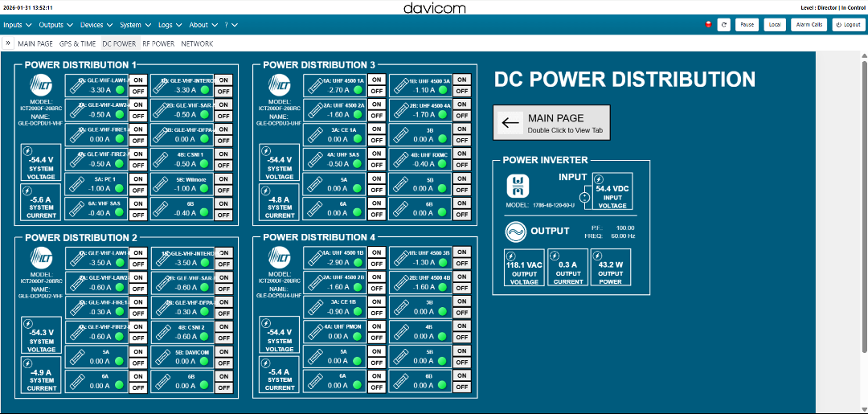The image size is (868, 414).
Task: Click fuse icon for 3A: CE 1B
Action: point(316,307)
